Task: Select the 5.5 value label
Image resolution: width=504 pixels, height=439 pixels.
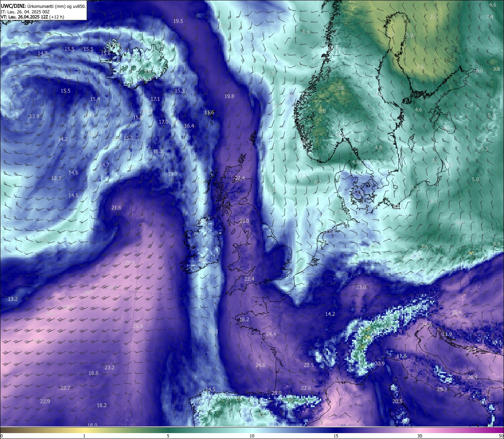Action: [484, 148]
